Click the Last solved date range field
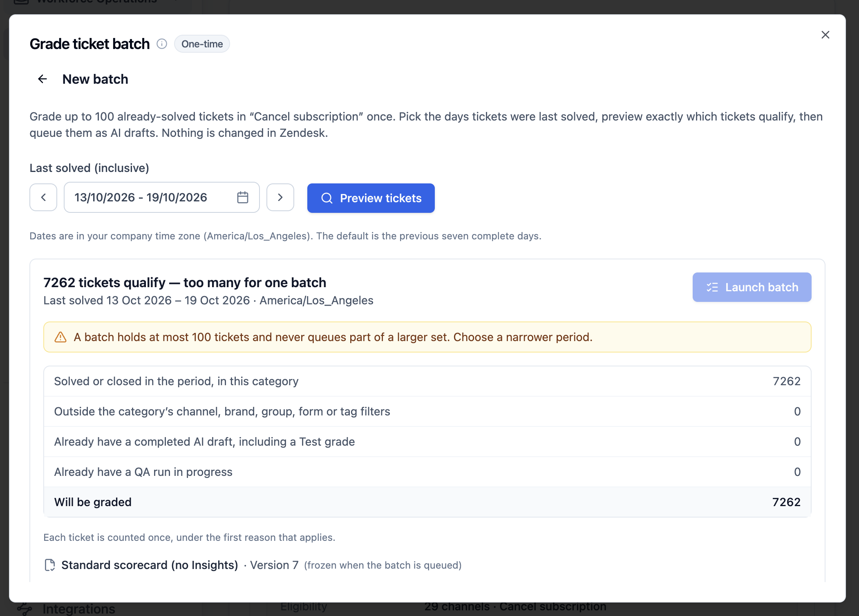 click(x=162, y=197)
